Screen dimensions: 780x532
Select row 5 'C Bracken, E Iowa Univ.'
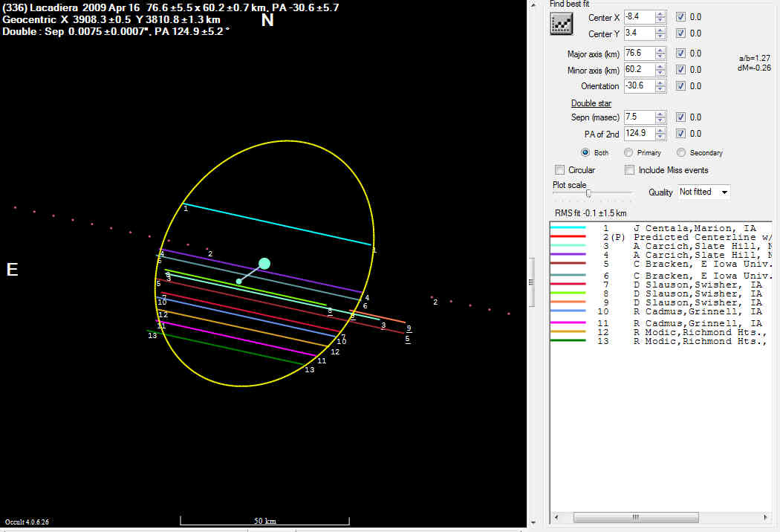pos(661,264)
